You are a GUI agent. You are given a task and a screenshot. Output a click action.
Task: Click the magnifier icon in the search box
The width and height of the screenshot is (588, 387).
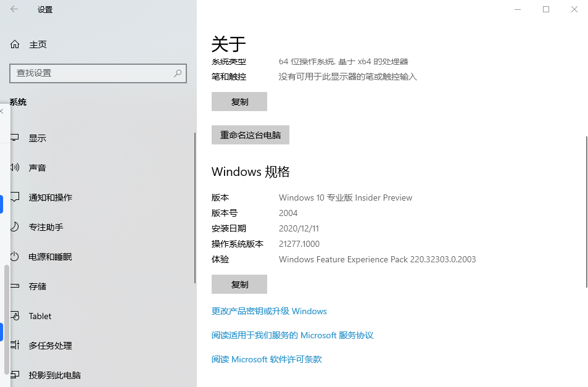click(178, 73)
